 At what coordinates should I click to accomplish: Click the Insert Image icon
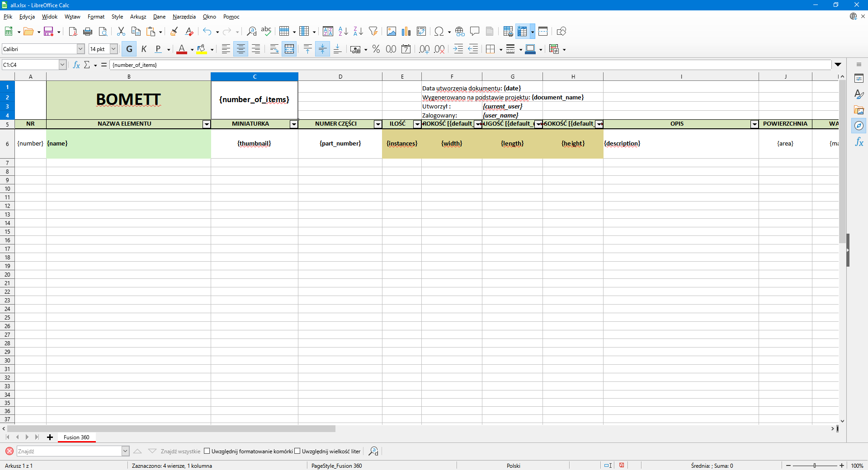[x=392, y=31]
